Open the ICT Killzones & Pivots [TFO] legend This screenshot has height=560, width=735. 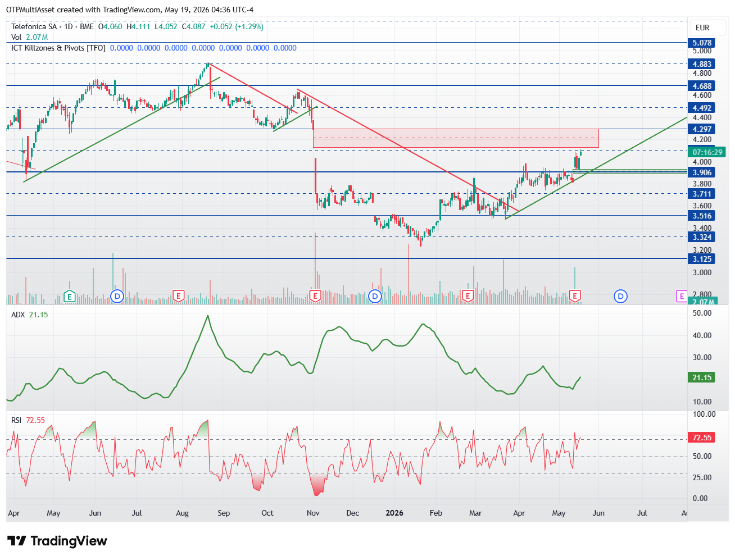pyautogui.click(x=58, y=48)
